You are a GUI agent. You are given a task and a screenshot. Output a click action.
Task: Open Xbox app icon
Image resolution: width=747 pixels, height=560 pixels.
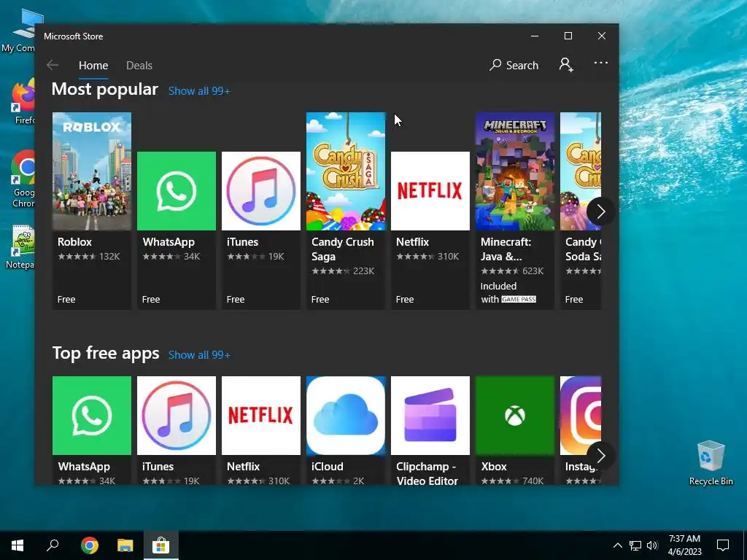pyautogui.click(x=515, y=416)
